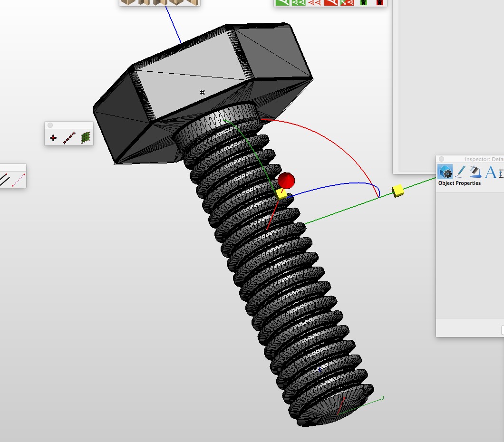Open the text 'A' Inspector tab
The width and height of the screenshot is (504, 442).
(490, 172)
